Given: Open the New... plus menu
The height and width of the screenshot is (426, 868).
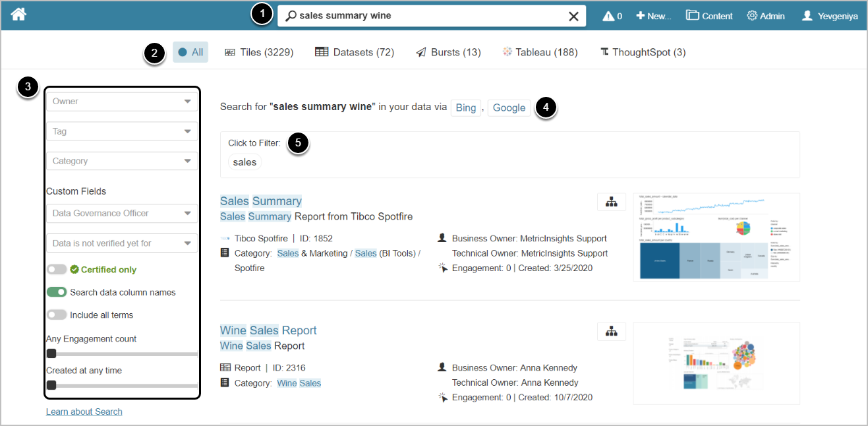Looking at the screenshot, I should tap(653, 16).
